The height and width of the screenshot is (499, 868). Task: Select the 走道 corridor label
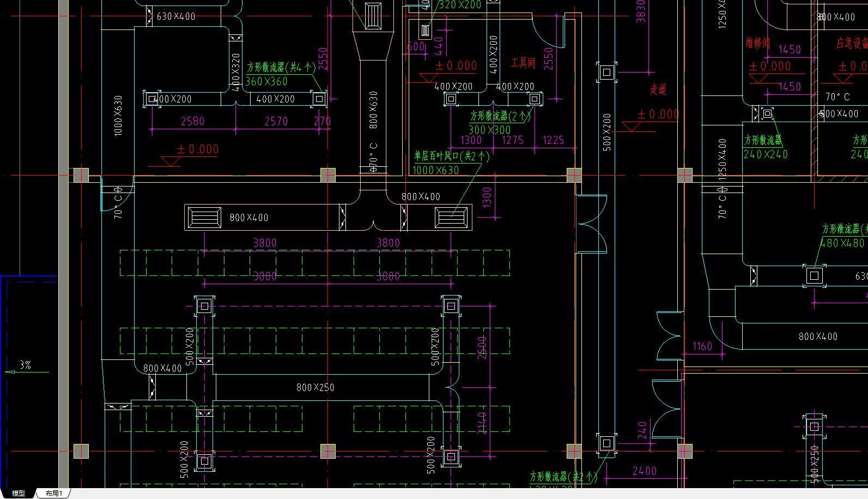[x=658, y=89]
